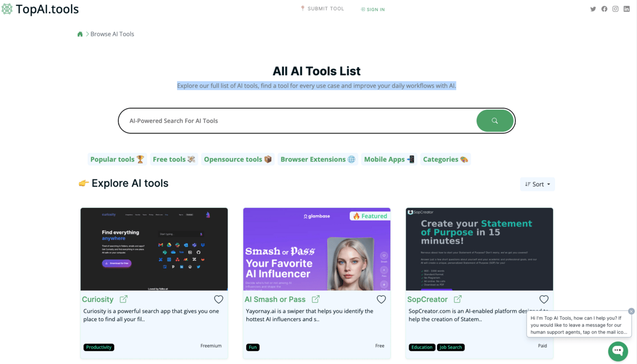
Task: Select the Browser Extensions filter
Action: [318, 159]
